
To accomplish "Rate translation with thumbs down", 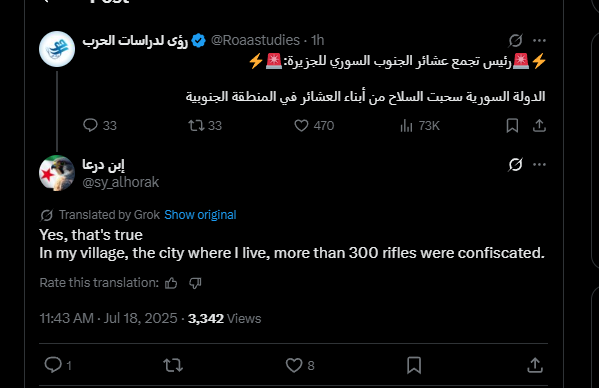I will tap(195, 283).
